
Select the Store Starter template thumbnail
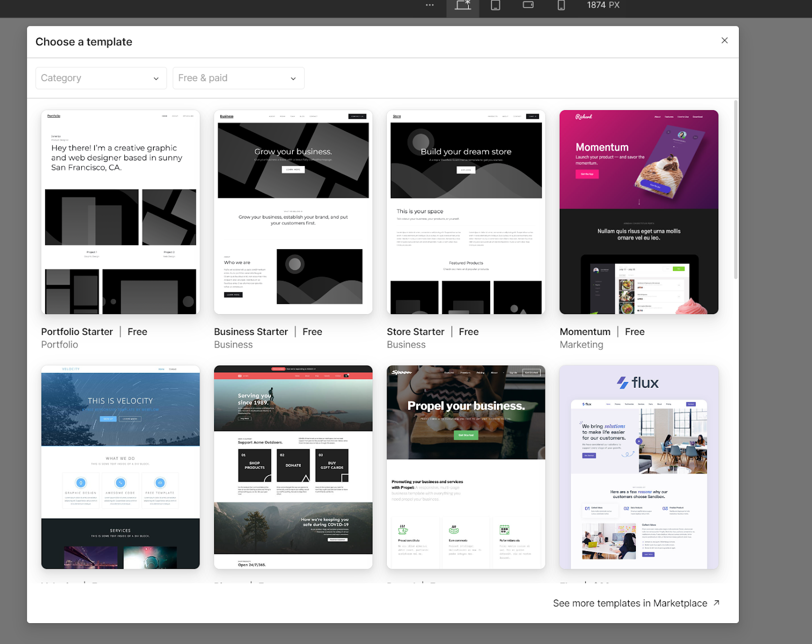[466, 212]
